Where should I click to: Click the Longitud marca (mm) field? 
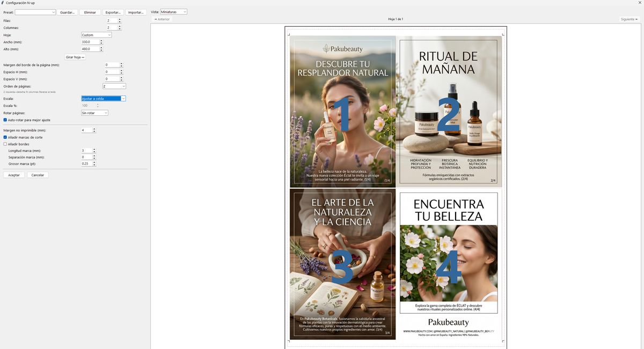coord(86,151)
